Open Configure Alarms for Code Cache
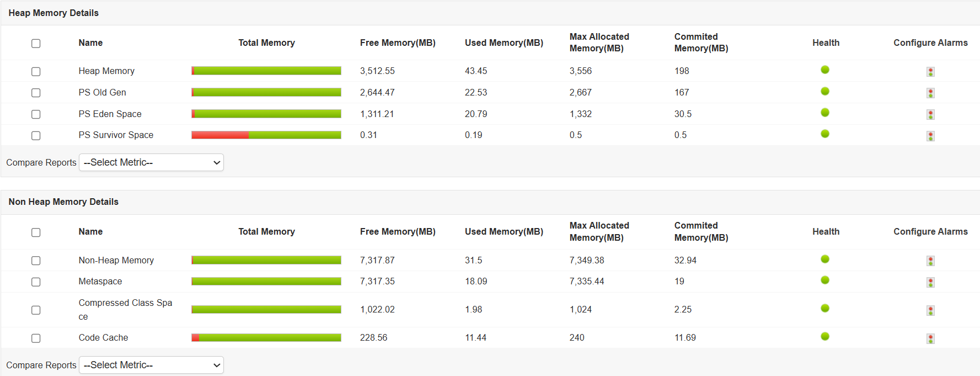This screenshot has height=376, width=980. [930, 338]
